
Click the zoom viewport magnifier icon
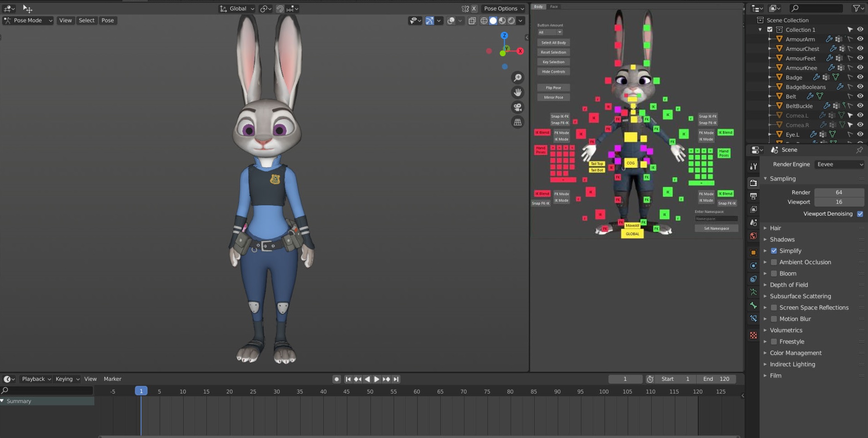click(517, 78)
